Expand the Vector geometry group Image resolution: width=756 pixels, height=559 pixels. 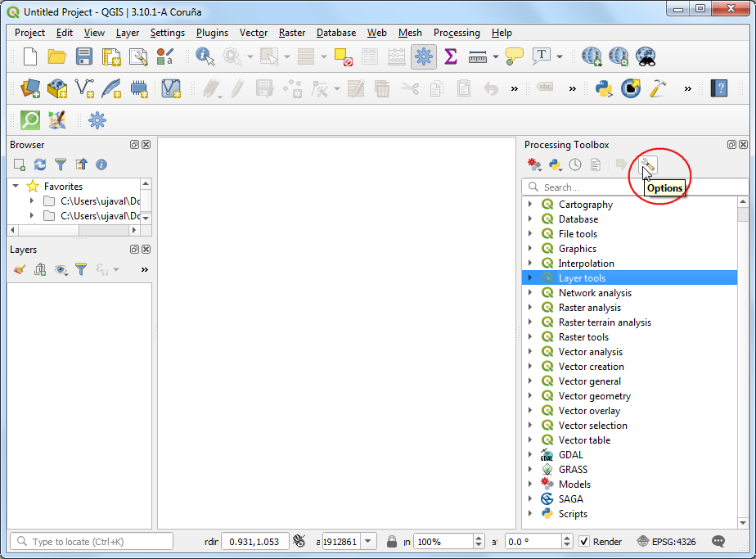click(530, 396)
